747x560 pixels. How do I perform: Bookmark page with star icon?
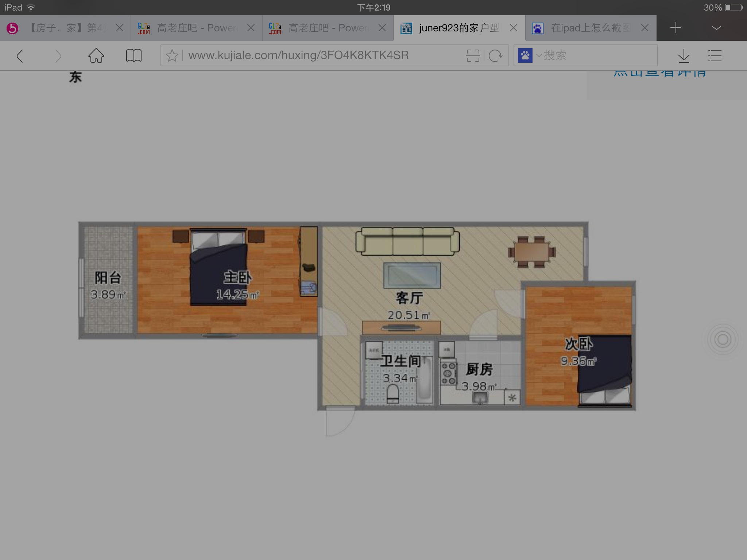[x=172, y=56]
